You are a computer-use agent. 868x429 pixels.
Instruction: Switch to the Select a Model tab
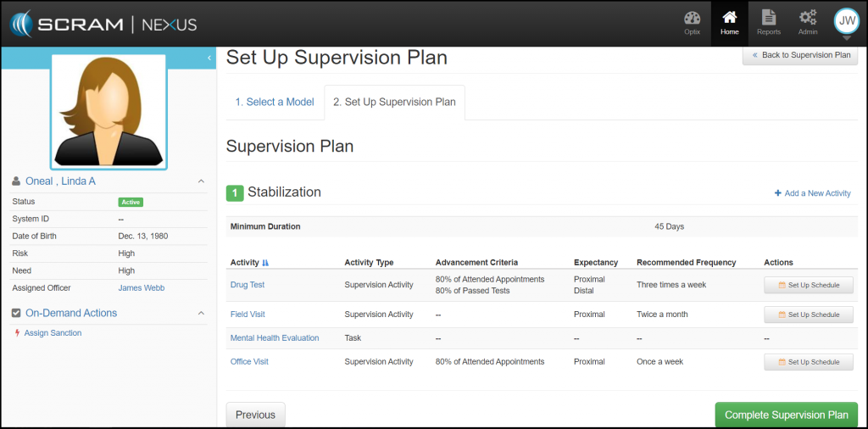[275, 102]
